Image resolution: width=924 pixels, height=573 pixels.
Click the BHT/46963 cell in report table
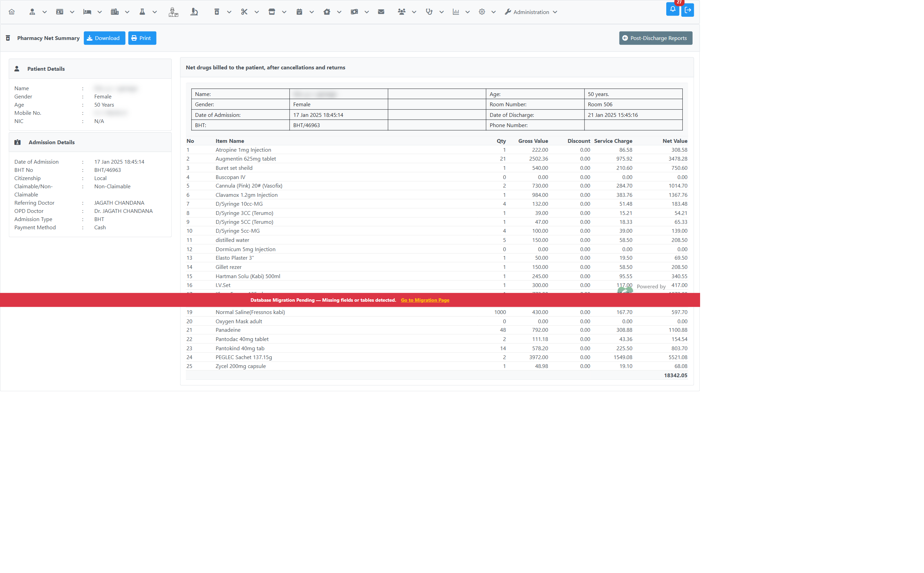coord(338,125)
